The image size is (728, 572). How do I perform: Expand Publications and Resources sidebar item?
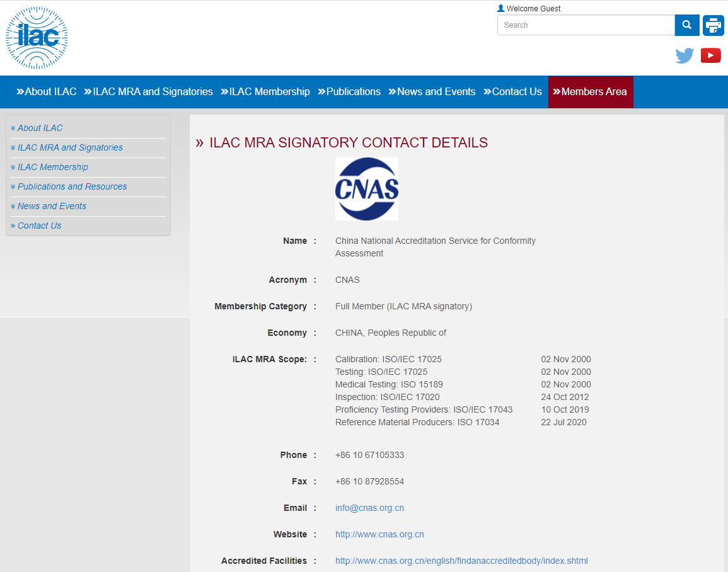click(x=72, y=186)
